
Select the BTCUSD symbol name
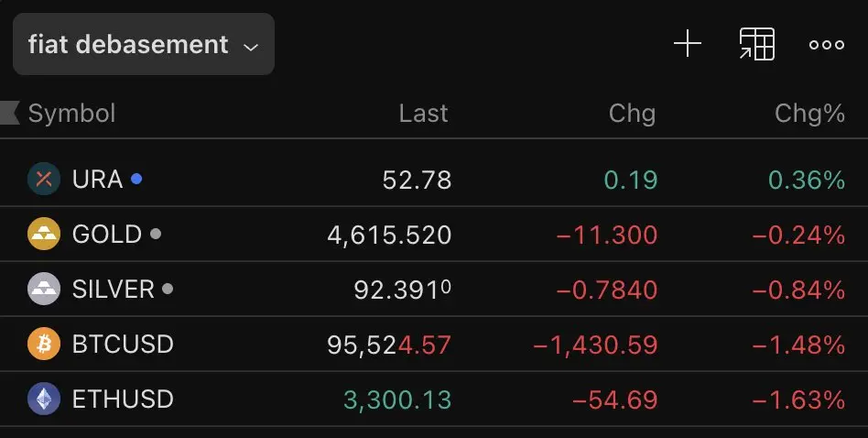click(x=123, y=345)
